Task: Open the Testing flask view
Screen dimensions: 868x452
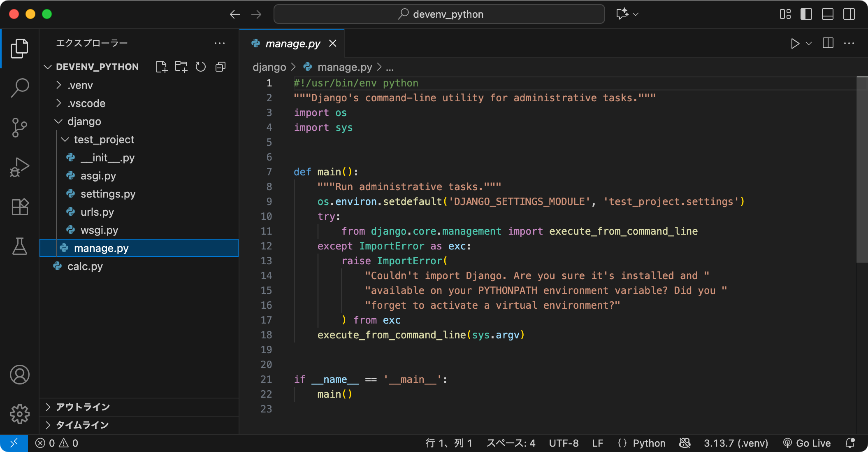Action: tap(19, 246)
